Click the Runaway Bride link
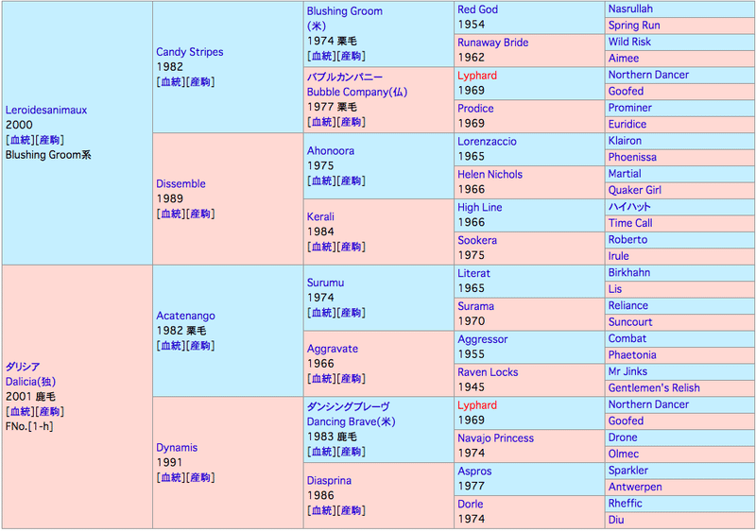Viewport: 756px width, 532px height. point(492,43)
